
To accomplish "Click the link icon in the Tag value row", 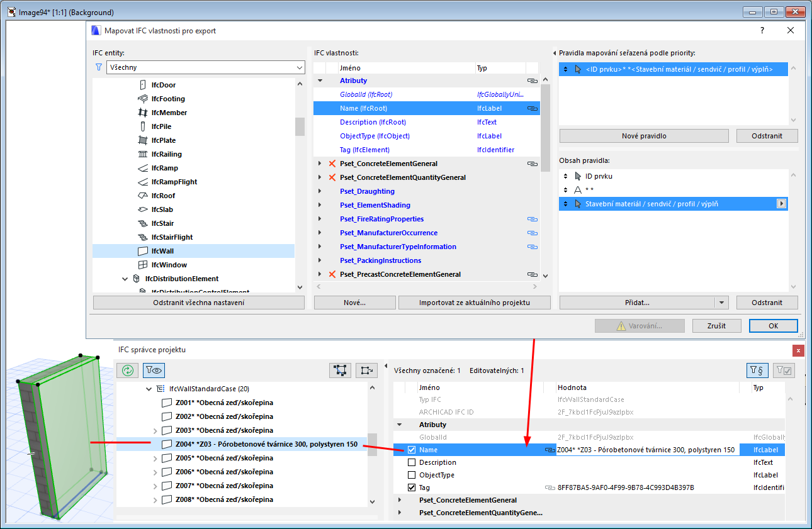I will pyautogui.click(x=549, y=488).
